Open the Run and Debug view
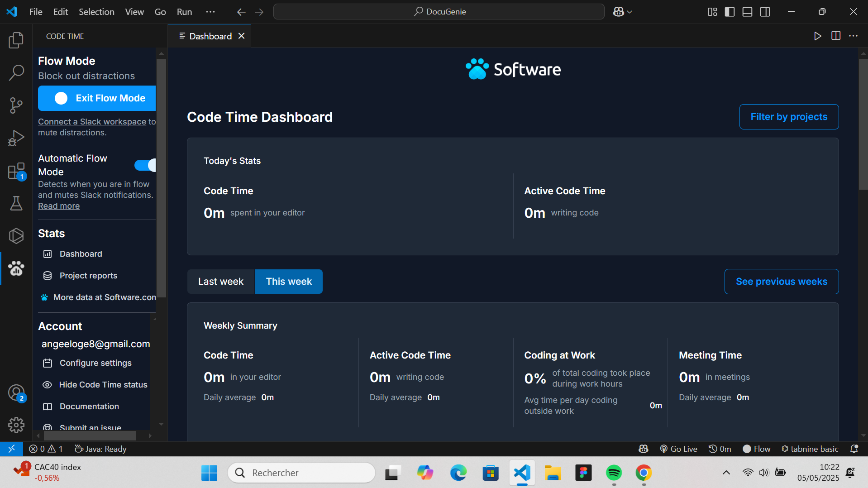868x488 pixels. 16,138
